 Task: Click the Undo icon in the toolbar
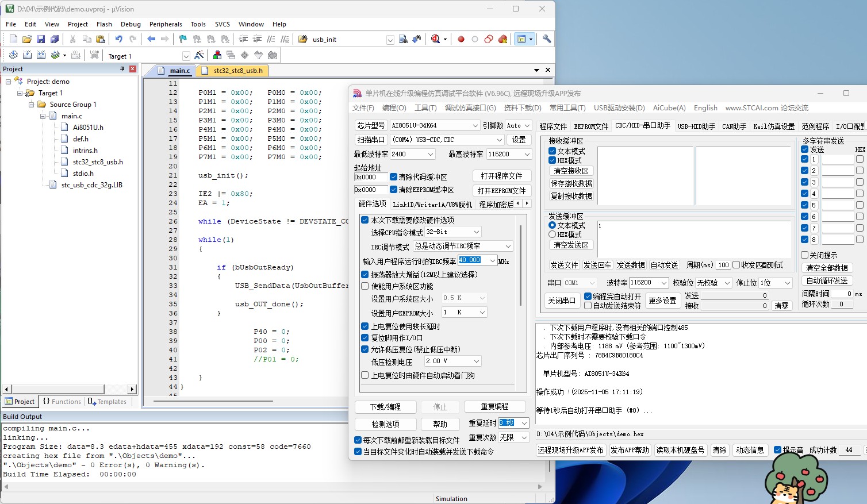(x=118, y=39)
